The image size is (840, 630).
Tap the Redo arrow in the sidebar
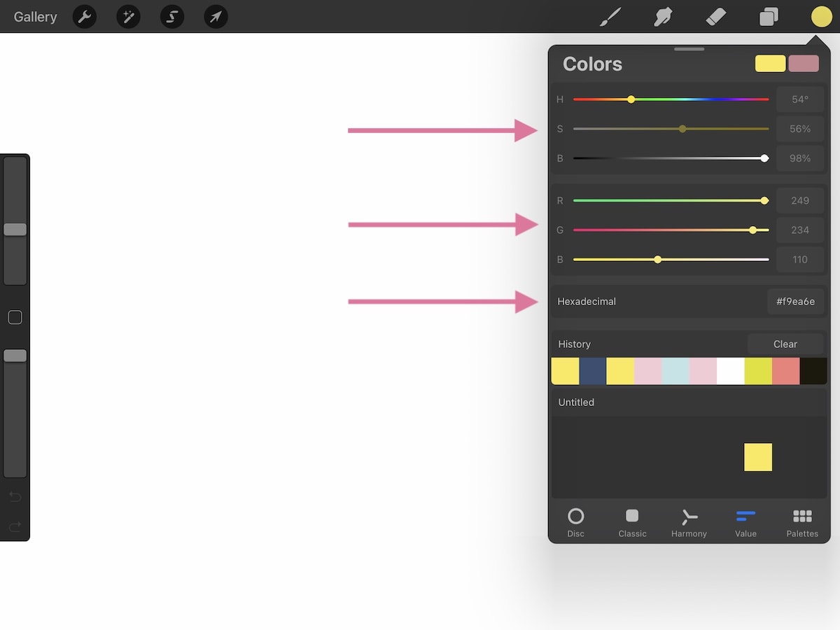15,526
